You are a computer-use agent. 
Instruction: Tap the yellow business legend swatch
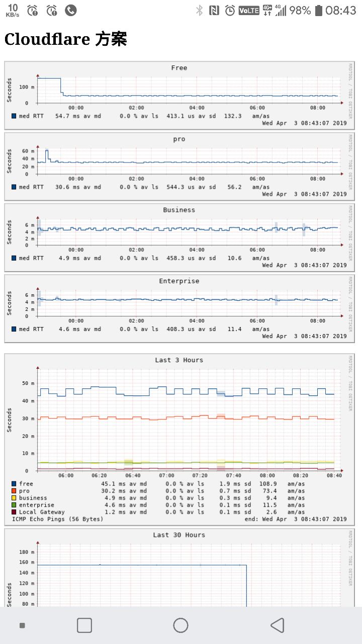[14, 498]
